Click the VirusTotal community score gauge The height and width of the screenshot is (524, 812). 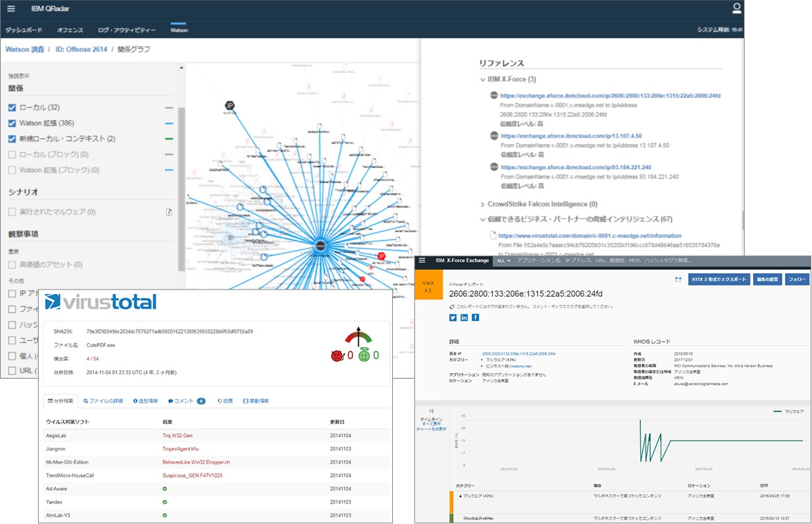tap(358, 337)
